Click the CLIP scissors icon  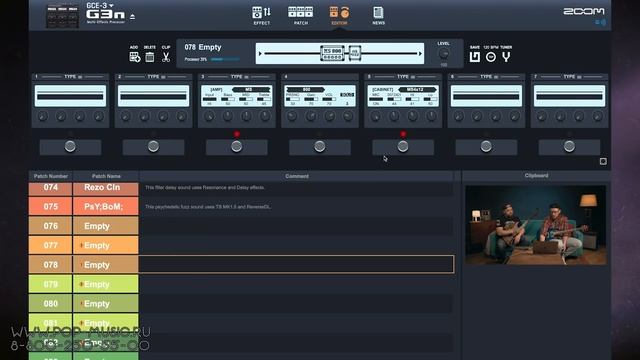(166, 57)
